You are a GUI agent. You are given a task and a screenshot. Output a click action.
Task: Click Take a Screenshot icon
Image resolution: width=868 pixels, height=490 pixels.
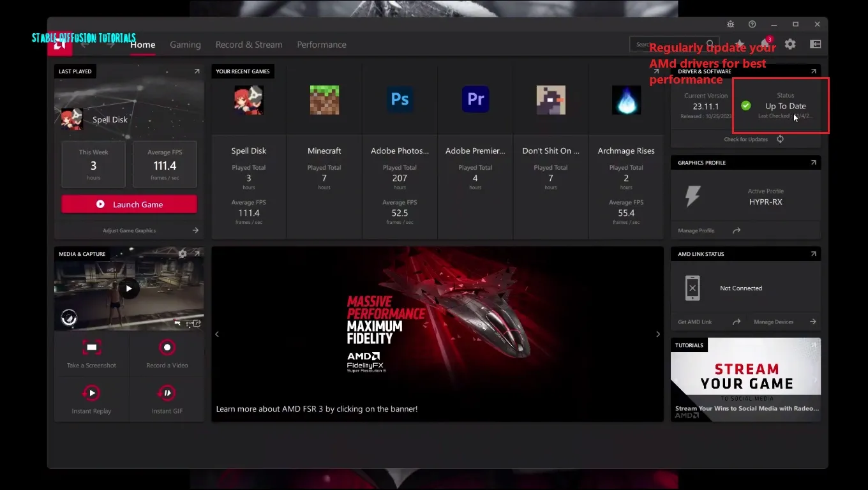point(92,348)
